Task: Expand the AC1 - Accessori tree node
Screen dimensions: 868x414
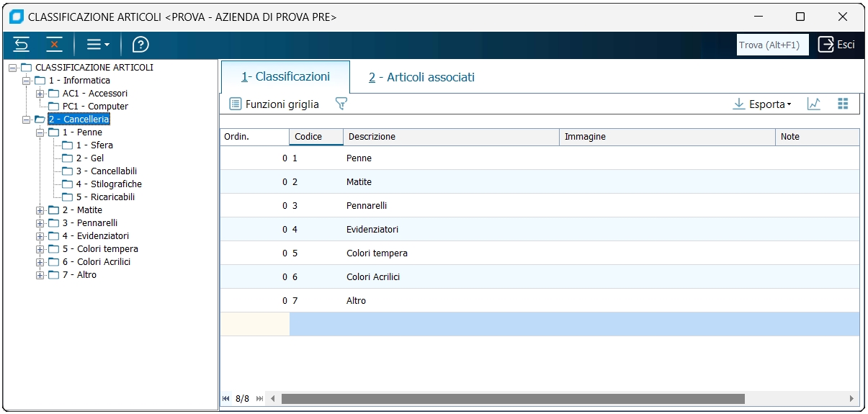Action: (40, 94)
